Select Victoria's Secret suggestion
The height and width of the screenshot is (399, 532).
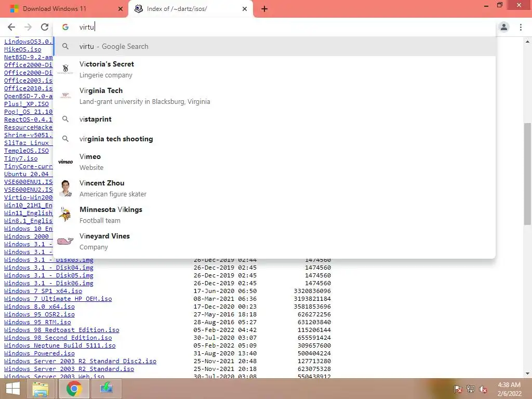coord(274,69)
